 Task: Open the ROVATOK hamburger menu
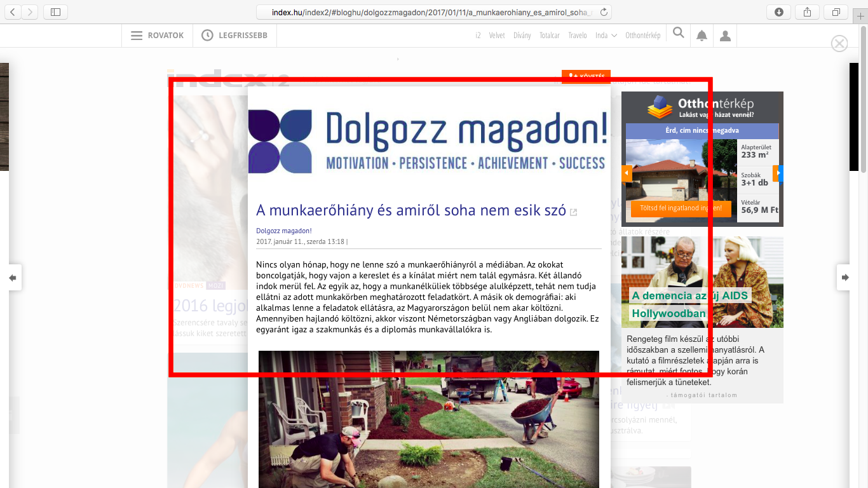click(157, 36)
